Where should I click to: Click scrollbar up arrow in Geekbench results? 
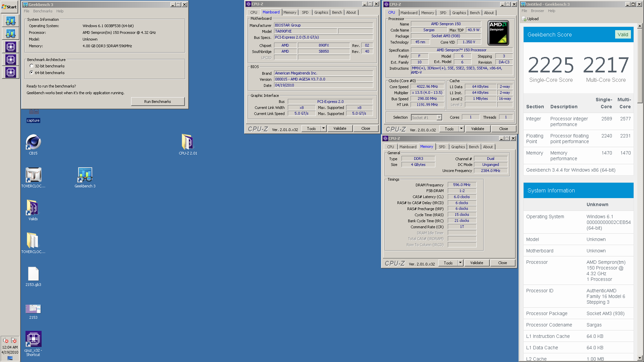pyautogui.click(x=640, y=26)
